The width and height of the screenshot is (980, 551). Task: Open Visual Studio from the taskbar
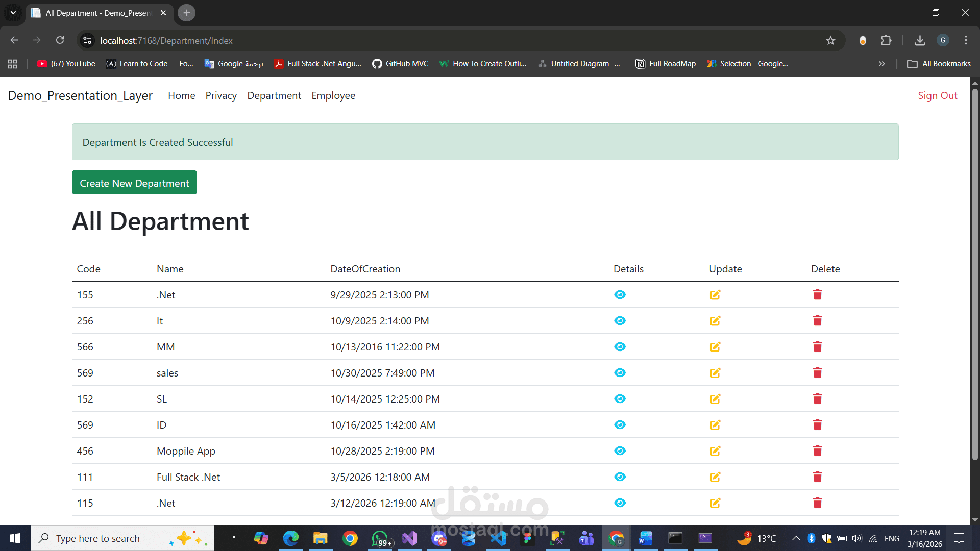[x=409, y=538]
